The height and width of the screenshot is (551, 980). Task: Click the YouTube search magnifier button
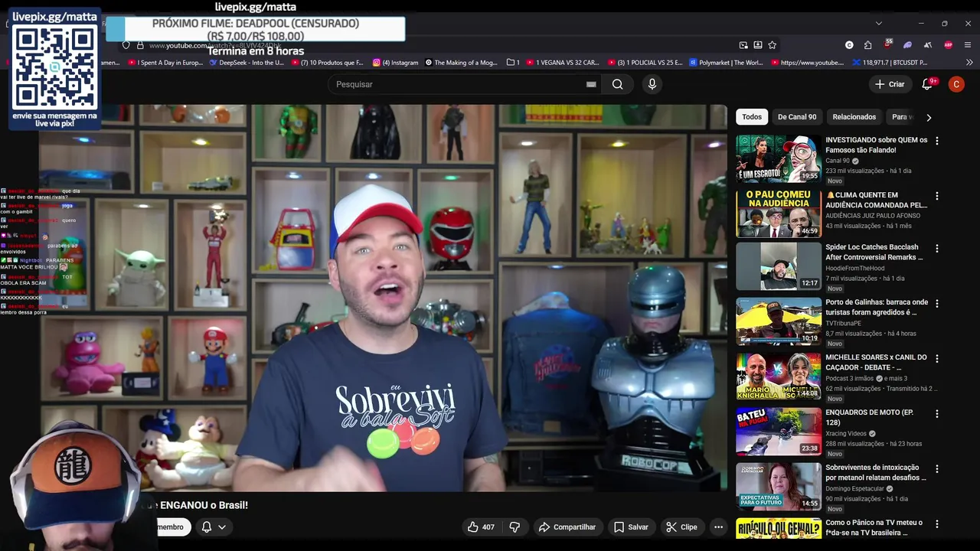[x=617, y=84]
